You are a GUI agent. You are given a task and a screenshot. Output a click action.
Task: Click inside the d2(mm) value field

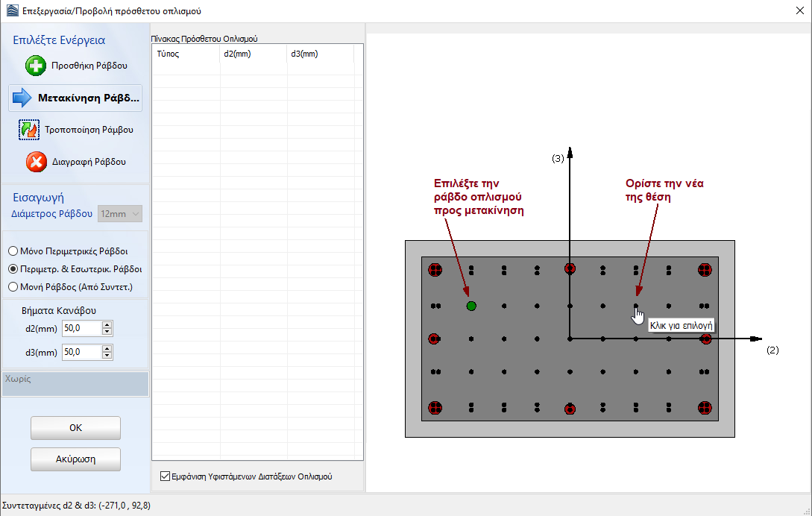coord(81,329)
